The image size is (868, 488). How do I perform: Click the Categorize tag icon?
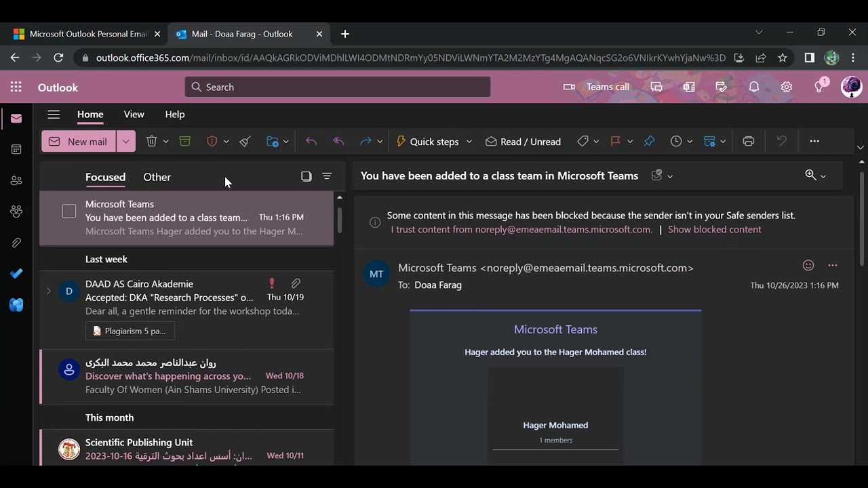pos(583,141)
